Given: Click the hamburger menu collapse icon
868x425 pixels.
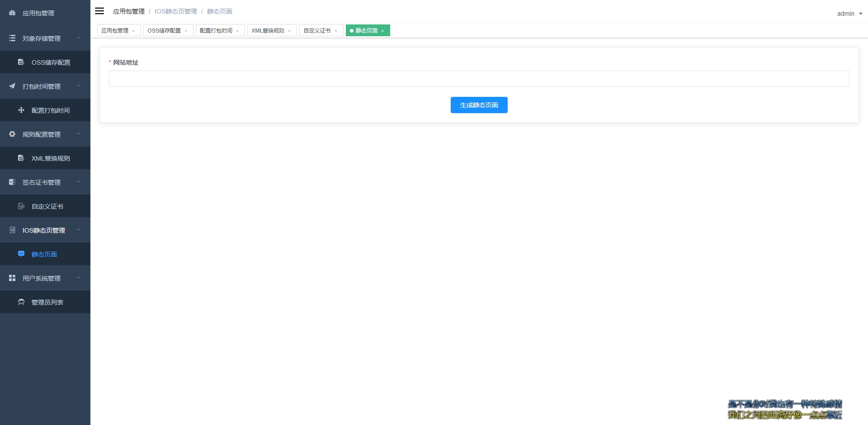Looking at the screenshot, I should [99, 11].
